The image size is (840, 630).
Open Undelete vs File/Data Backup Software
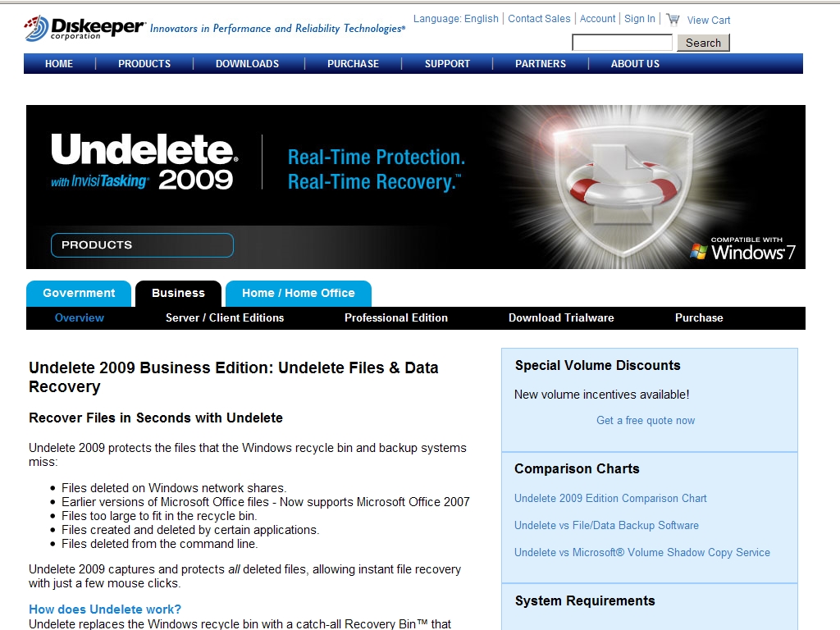(x=606, y=526)
